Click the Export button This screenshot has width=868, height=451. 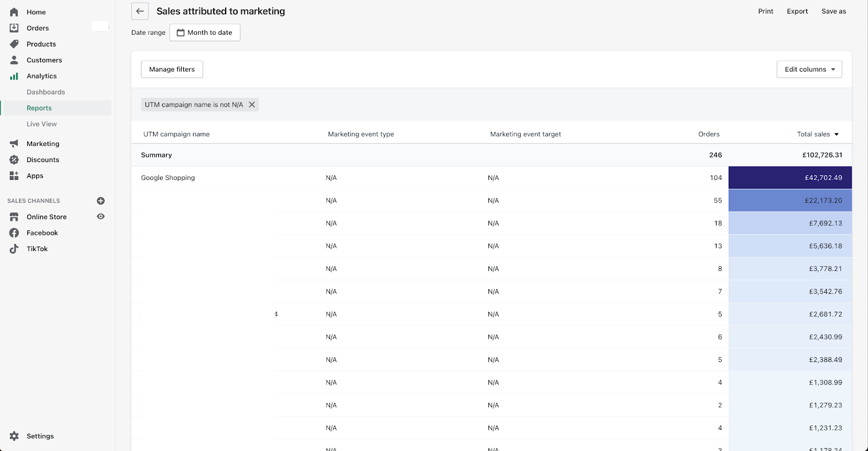[797, 11]
